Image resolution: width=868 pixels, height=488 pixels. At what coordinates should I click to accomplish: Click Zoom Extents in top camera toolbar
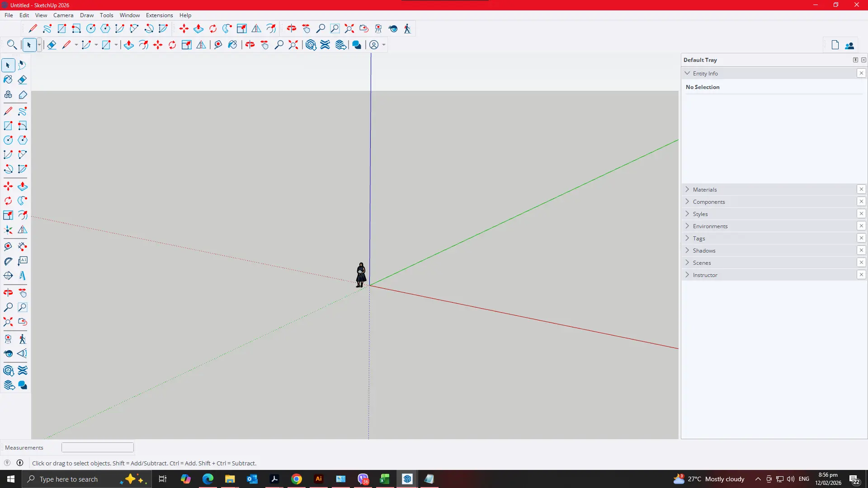click(x=349, y=28)
